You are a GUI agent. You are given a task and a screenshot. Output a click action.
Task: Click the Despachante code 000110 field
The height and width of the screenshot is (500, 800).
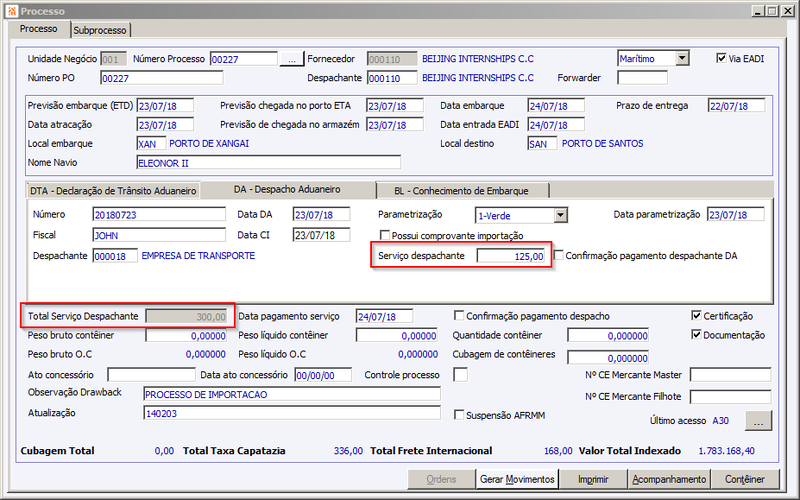click(x=392, y=78)
